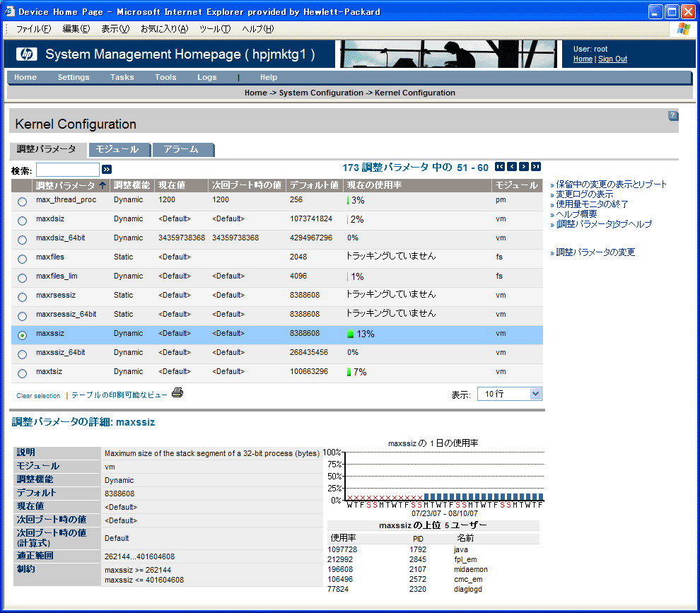Viewport: 700px width, 613px height.
Task: Select the maxssiz_64bit radio button
Action: click(x=22, y=354)
